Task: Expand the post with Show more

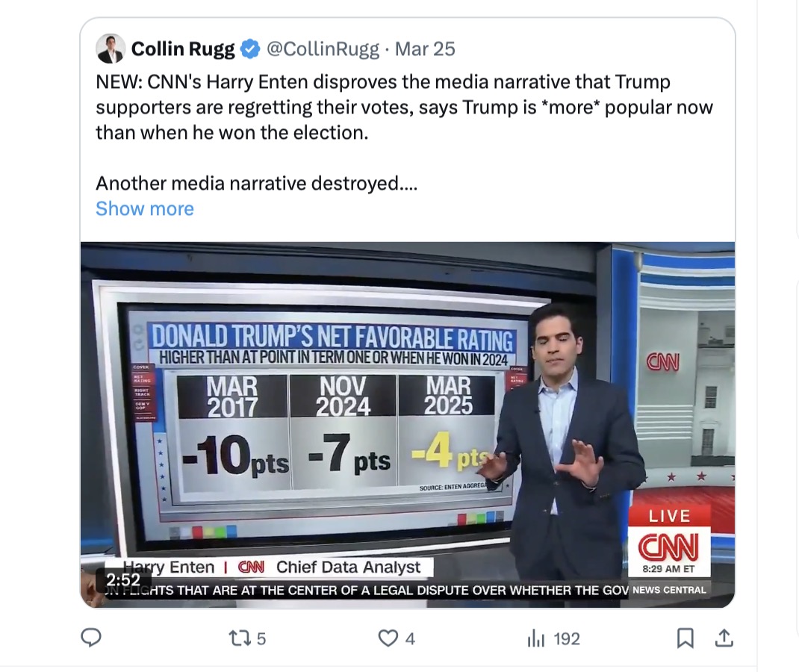Action: click(145, 208)
